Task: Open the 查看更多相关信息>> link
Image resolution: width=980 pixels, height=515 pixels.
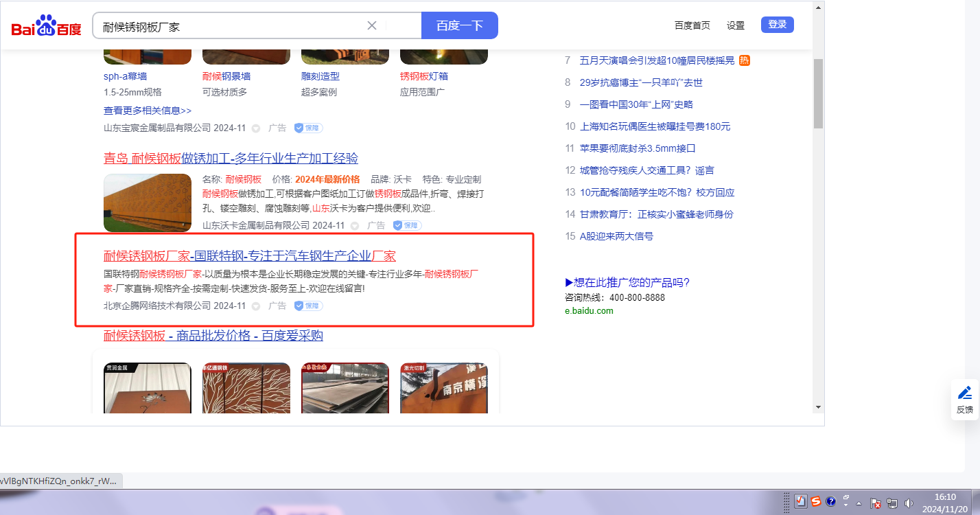Action: [x=148, y=111]
